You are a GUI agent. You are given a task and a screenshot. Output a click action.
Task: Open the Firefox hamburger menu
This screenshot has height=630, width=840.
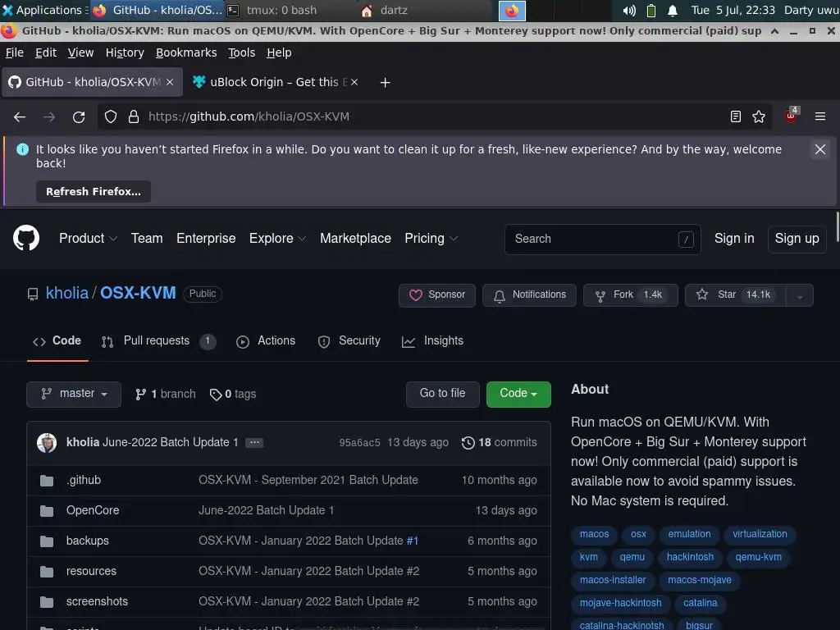tap(820, 116)
